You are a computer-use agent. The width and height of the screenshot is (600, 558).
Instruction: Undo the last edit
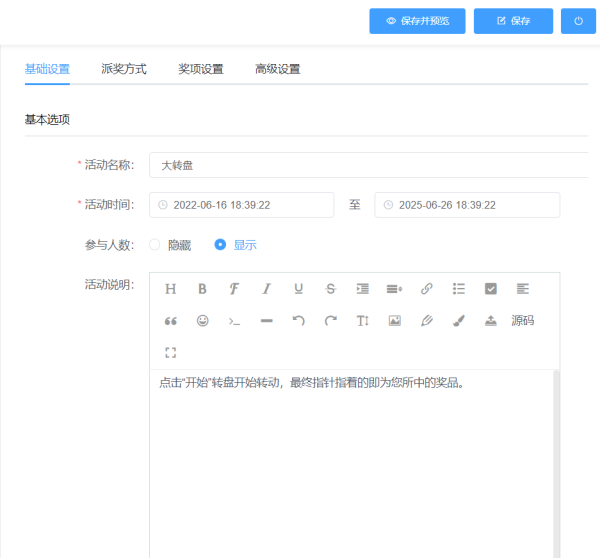click(x=298, y=321)
